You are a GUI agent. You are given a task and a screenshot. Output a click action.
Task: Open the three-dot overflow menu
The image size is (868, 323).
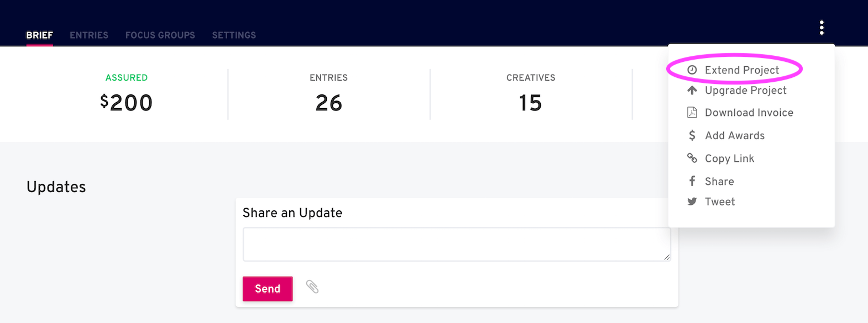coord(822,27)
